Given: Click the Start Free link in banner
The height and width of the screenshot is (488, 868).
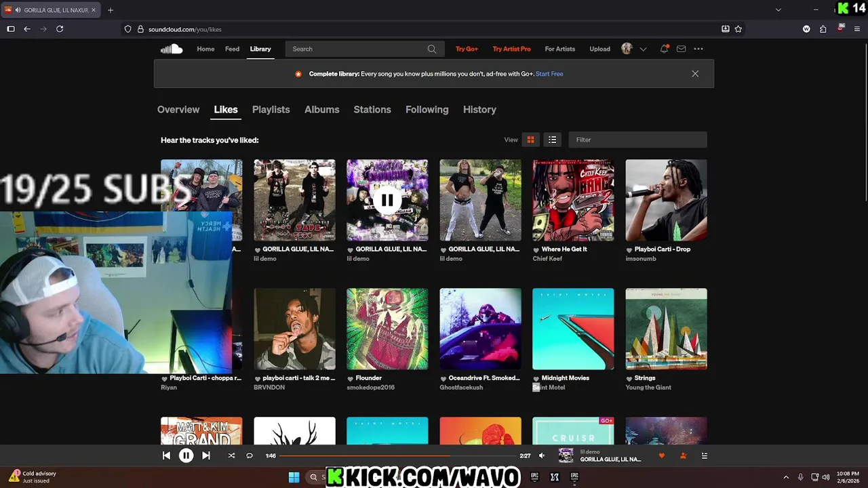Looking at the screenshot, I should click(x=549, y=74).
